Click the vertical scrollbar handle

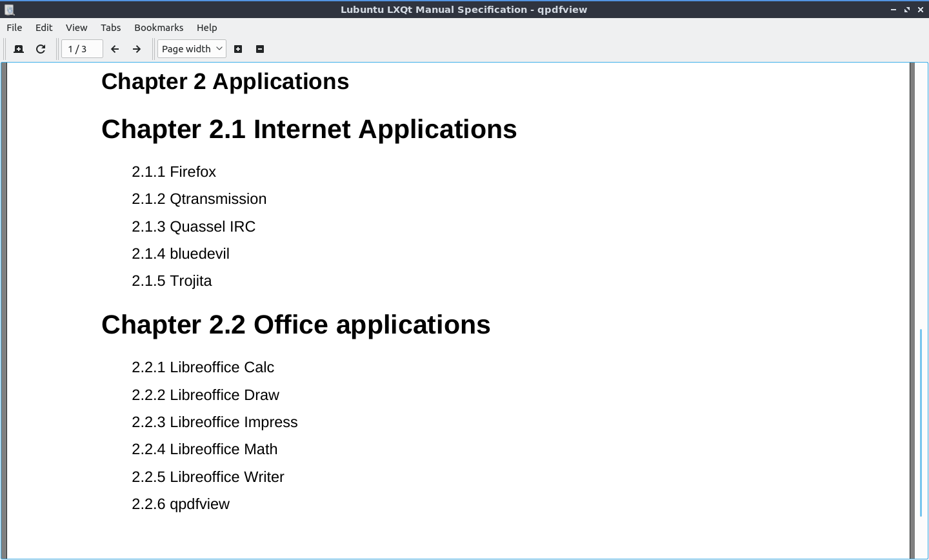[x=921, y=423]
